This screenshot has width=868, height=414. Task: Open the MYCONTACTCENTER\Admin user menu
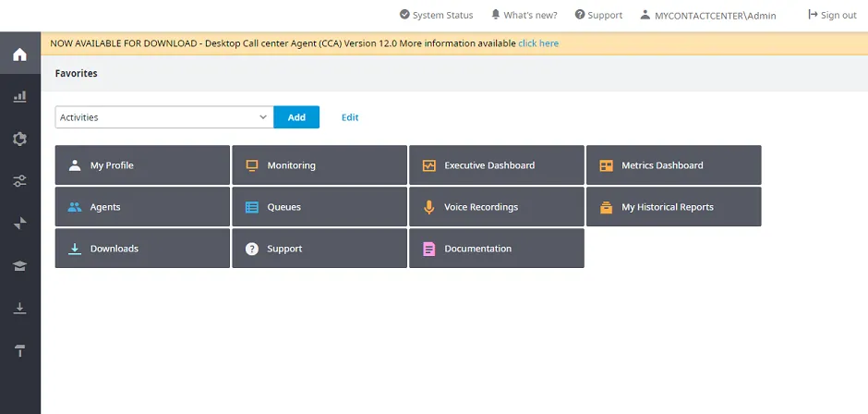(x=708, y=16)
